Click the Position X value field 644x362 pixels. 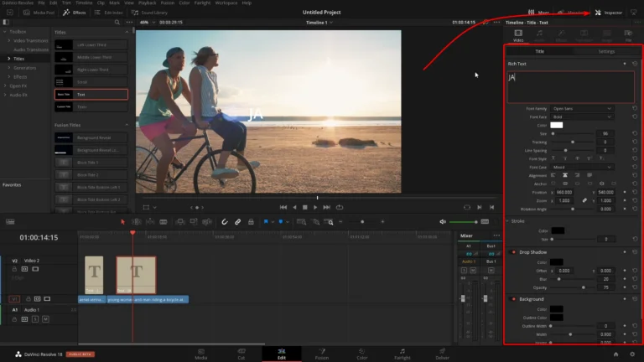563,192
